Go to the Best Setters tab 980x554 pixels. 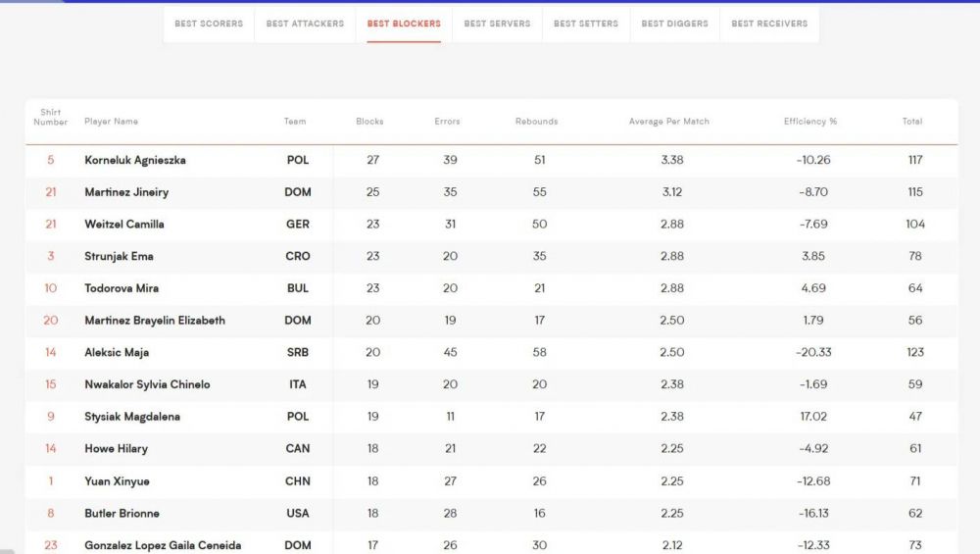coord(586,24)
